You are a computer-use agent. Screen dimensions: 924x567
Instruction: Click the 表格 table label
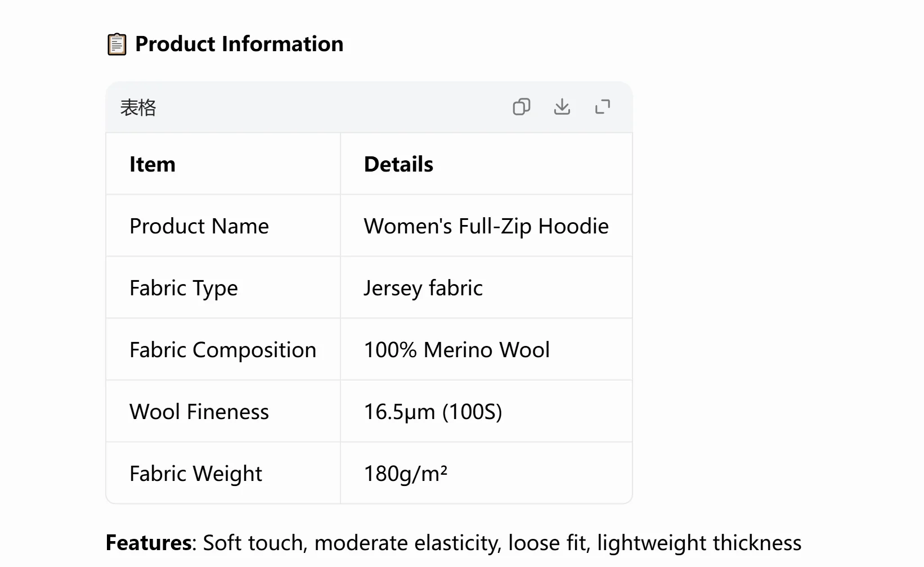pyautogui.click(x=138, y=107)
